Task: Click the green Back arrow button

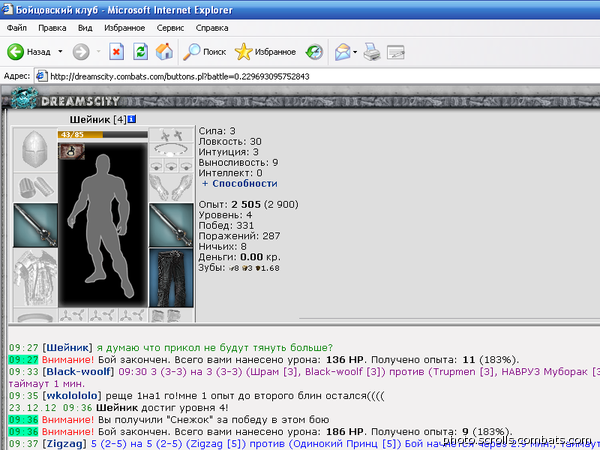Action: point(16,52)
